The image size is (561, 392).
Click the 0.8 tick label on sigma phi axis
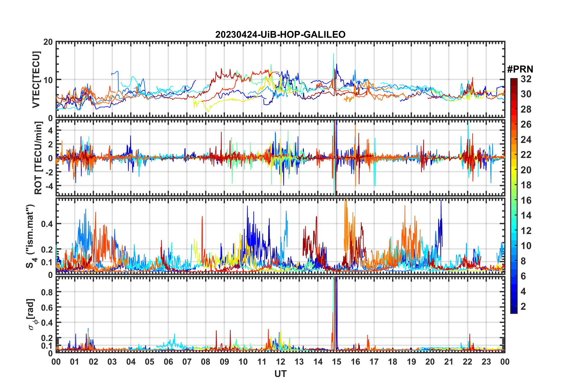pos(47,292)
